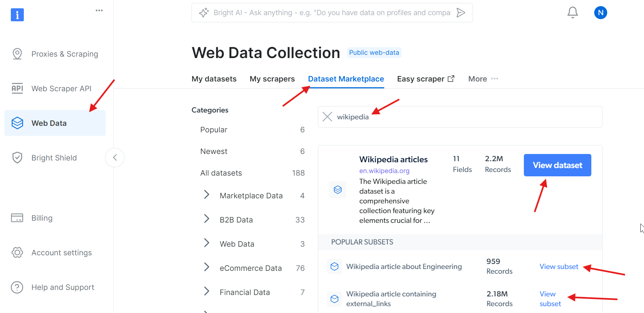
Task: Clear the wikipedia search with the X icon
Action: (327, 116)
